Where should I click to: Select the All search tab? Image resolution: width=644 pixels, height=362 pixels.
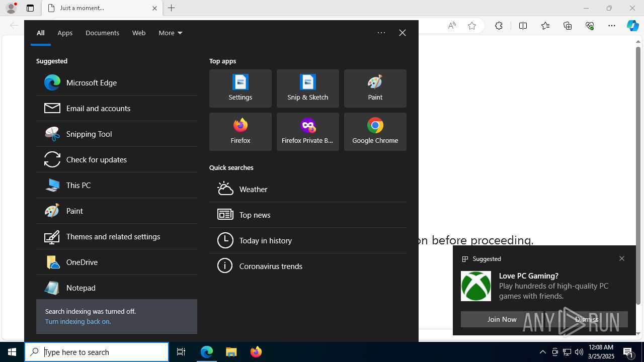coord(41,33)
